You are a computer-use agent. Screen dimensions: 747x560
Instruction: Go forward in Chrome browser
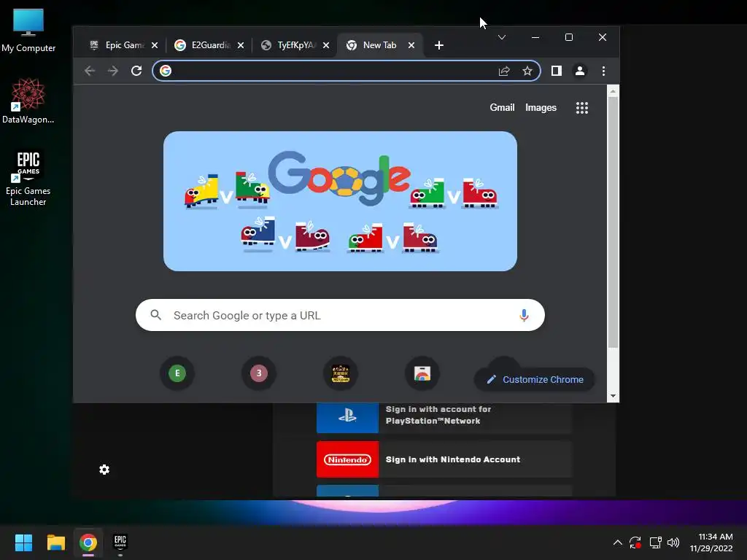pyautogui.click(x=113, y=71)
